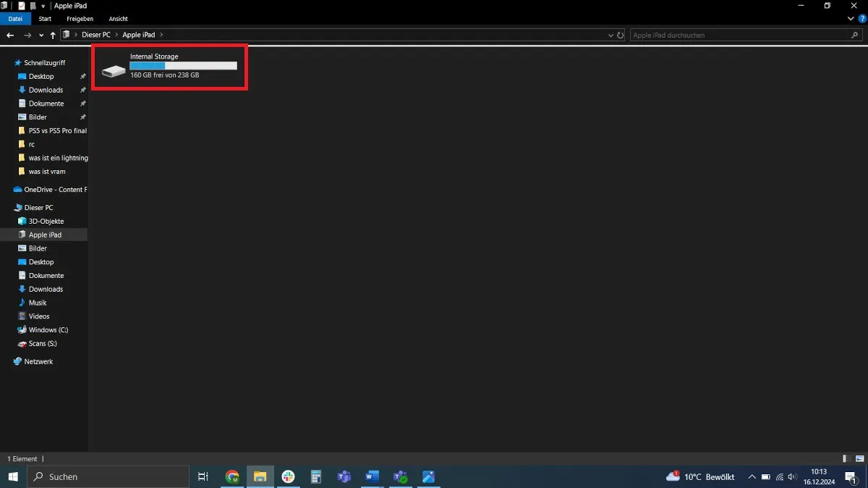Open the Musik folder

(x=38, y=303)
